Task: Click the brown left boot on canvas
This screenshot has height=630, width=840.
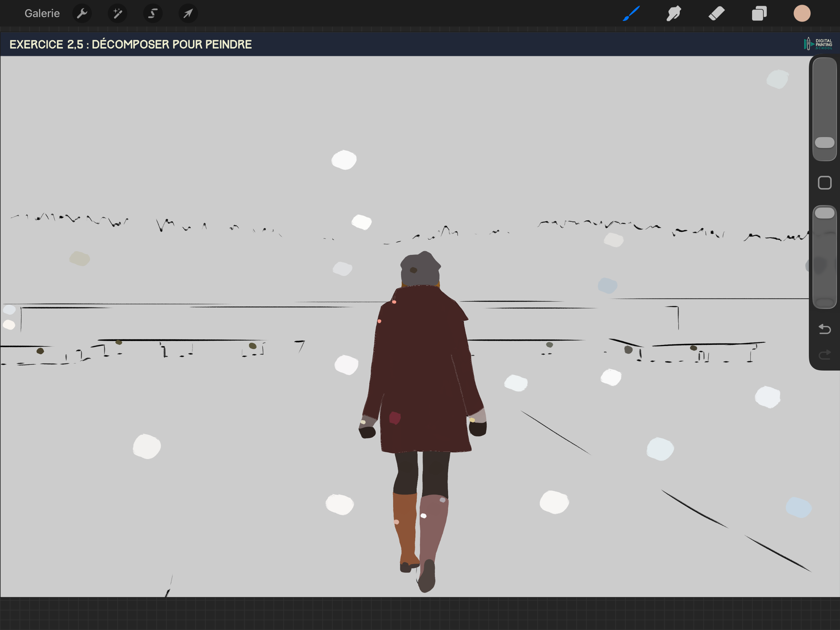Action: (x=406, y=528)
